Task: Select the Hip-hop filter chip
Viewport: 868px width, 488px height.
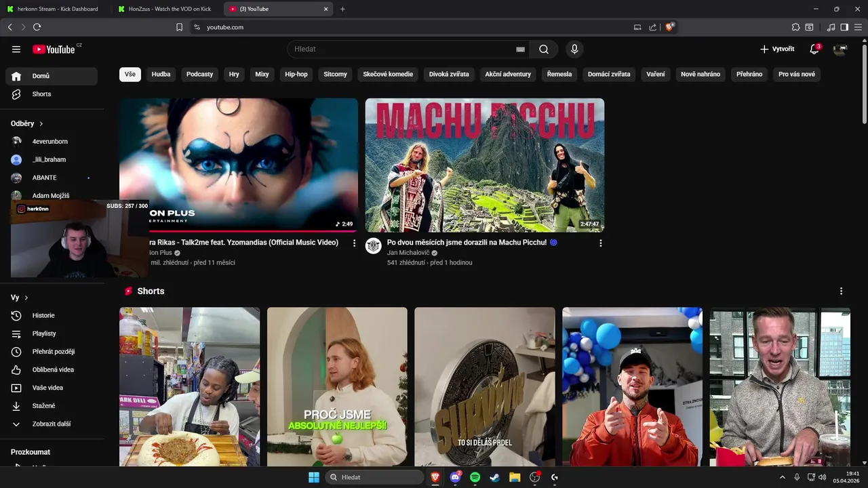Action: 296,74
